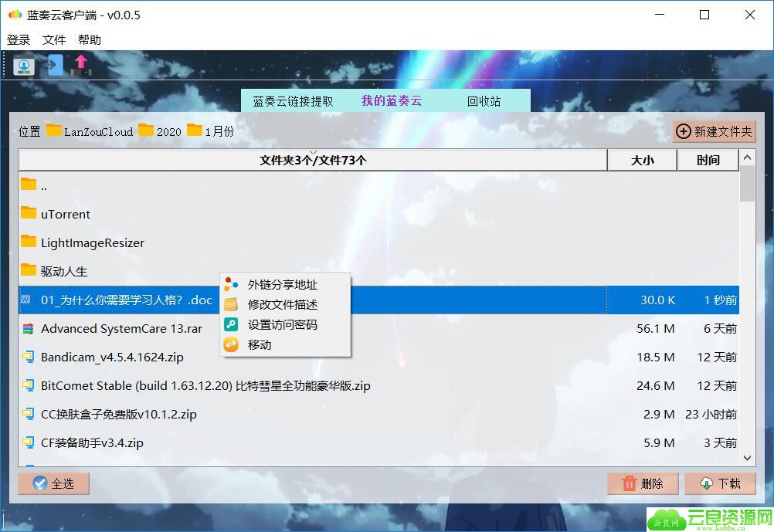Click the rar icon of Advanced SystemCare
The image size is (774, 532).
(x=28, y=328)
